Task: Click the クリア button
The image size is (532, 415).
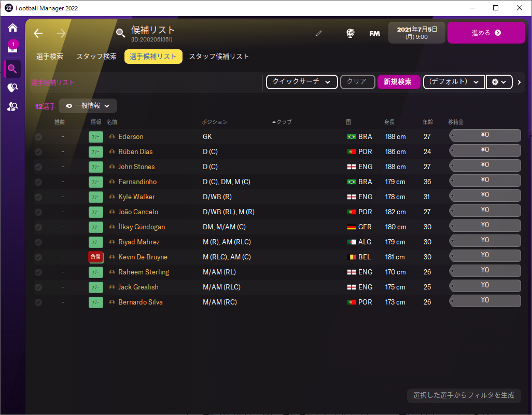Action: pos(357,82)
